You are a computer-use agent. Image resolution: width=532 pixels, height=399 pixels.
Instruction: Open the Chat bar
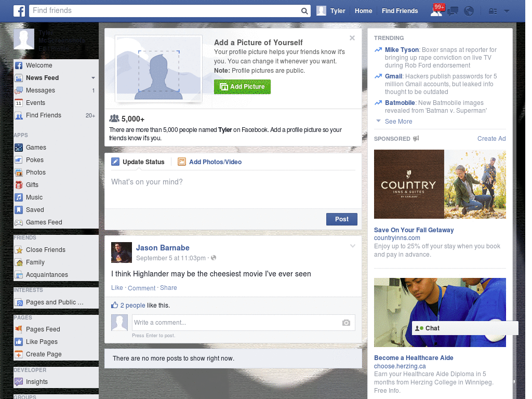pos(465,328)
